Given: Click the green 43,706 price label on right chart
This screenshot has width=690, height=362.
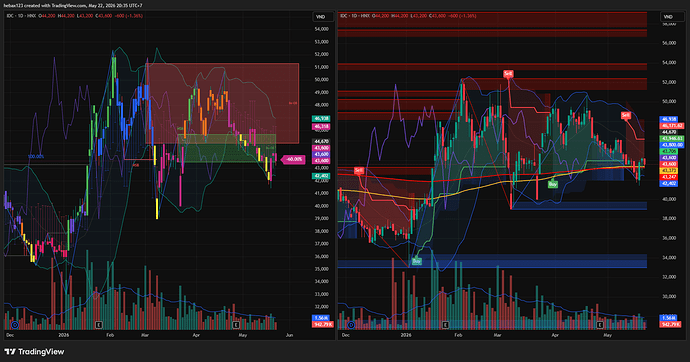Looking at the screenshot, I should (x=669, y=151).
